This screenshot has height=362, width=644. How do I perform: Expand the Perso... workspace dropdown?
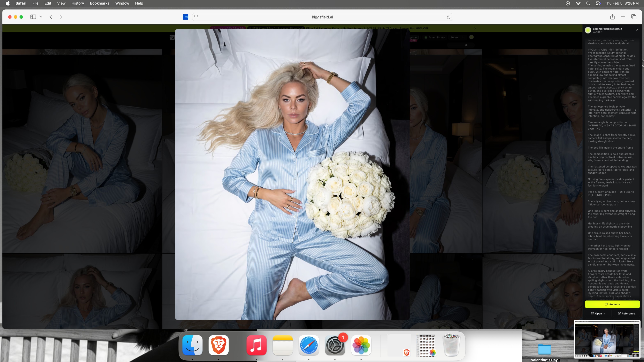tap(457, 38)
